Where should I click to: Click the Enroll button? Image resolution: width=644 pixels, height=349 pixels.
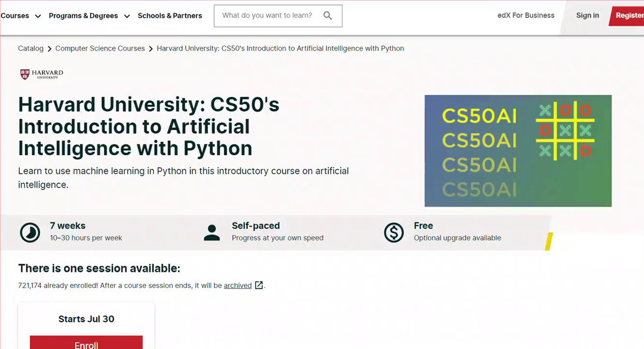point(86,344)
